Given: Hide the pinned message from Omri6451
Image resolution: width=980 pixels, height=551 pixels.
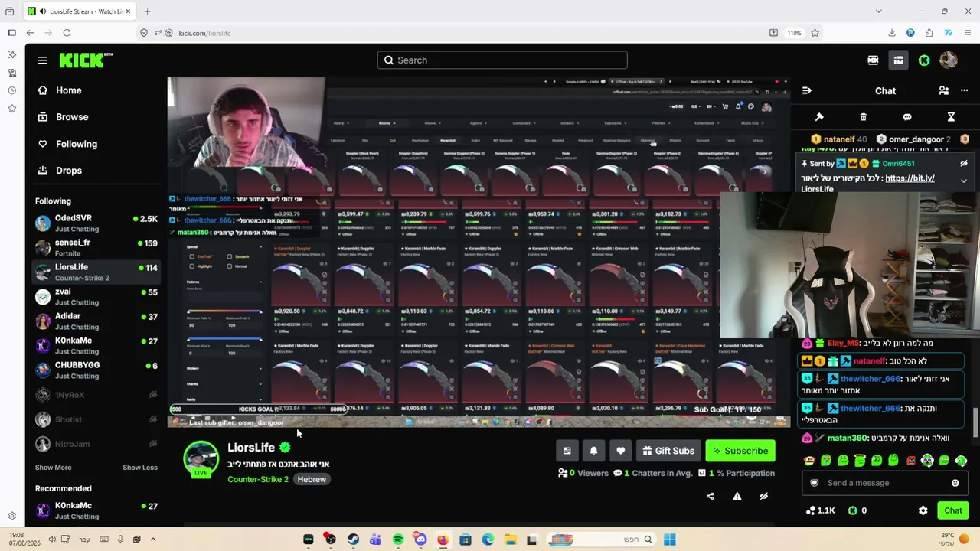Looking at the screenshot, I should pyautogui.click(x=964, y=164).
